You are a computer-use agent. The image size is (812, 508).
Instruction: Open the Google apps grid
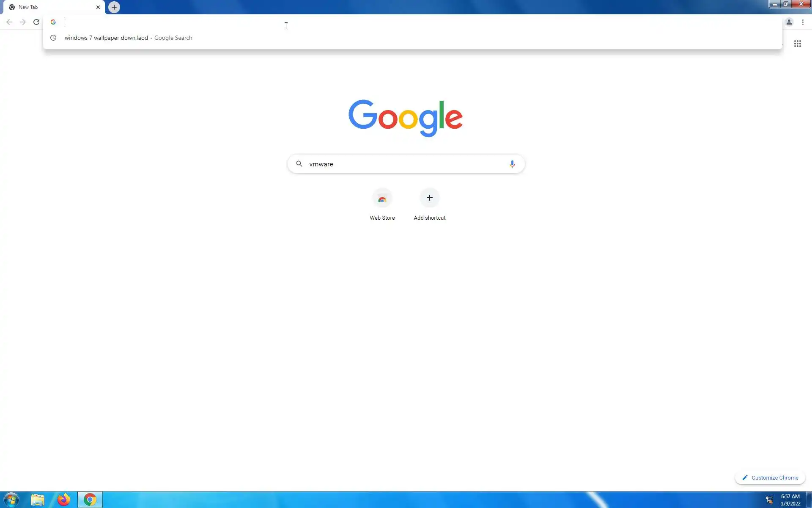click(x=797, y=44)
